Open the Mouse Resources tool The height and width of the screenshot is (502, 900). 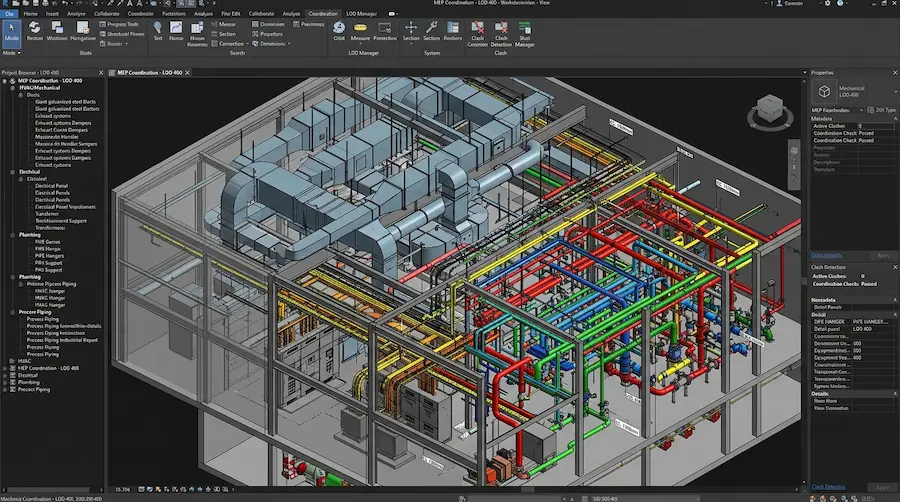pyautogui.click(x=197, y=34)
